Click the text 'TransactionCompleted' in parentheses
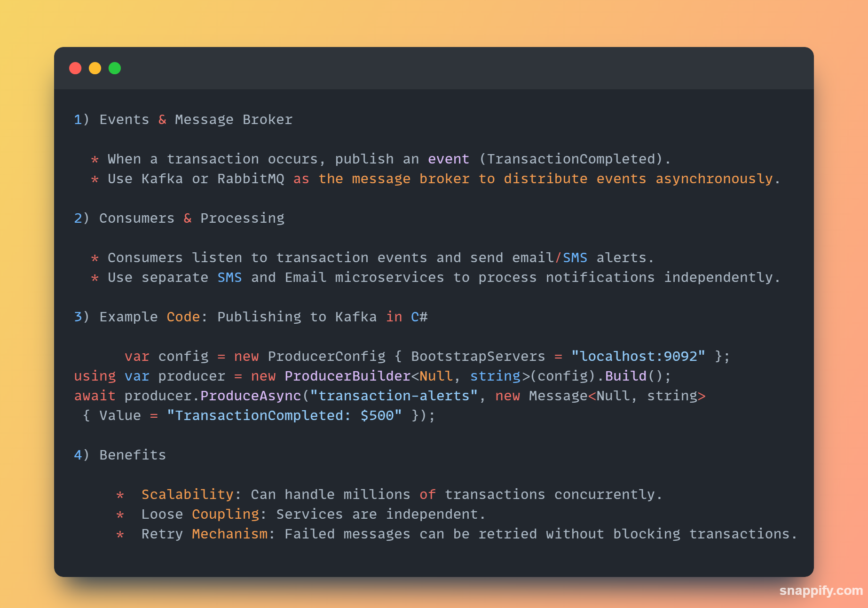This screenshot has width=868, height=608. pos(571,159)
